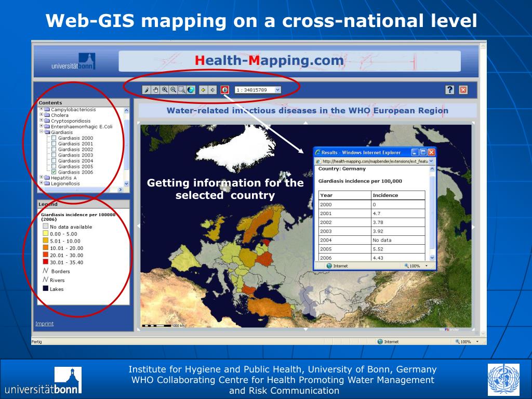Image resolution: width=532 pixels, height=399 pixels.
Task: Open zoom 100% dropdown in Results window
Action: (x=427, y=266)
